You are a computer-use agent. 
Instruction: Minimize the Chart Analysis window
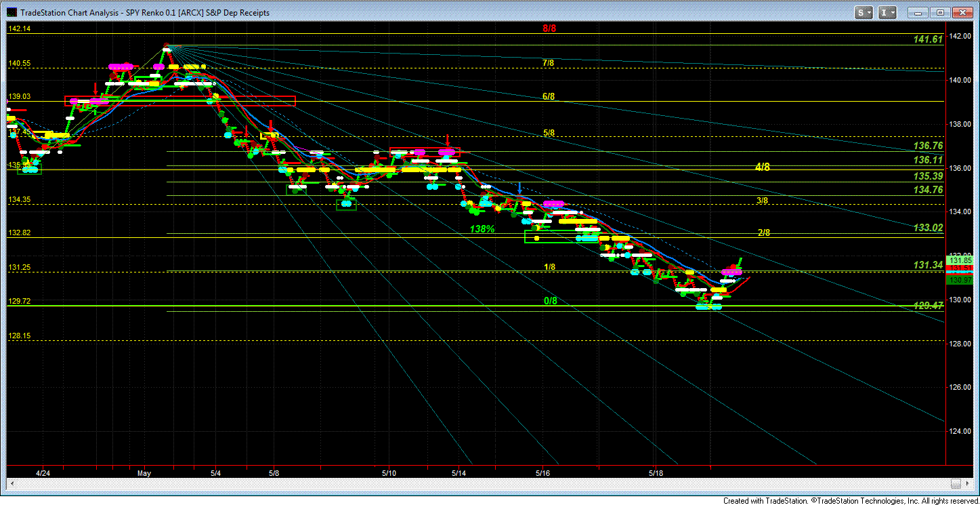click(x=918, y=12)
